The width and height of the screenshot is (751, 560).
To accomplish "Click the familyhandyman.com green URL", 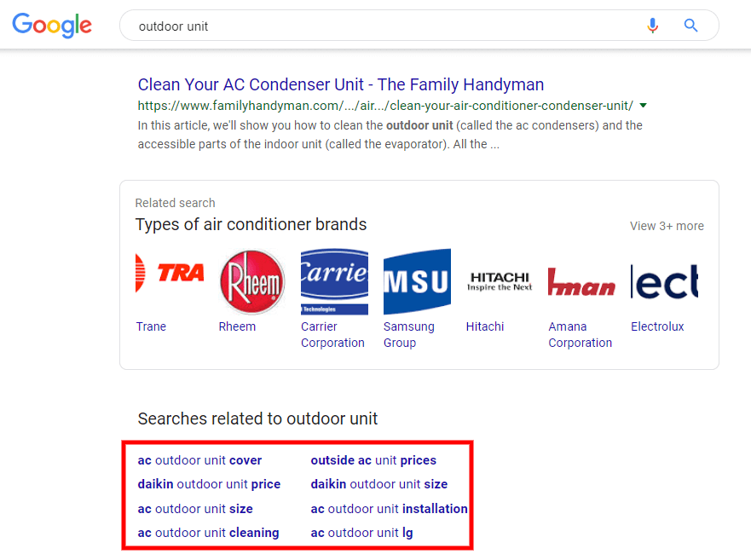I will pos(385,106).
